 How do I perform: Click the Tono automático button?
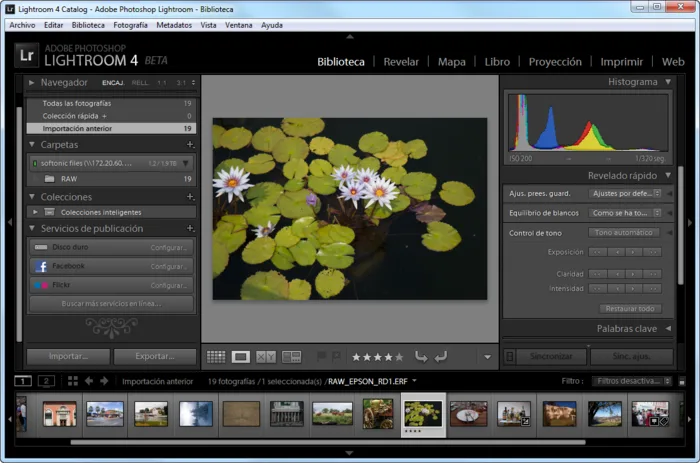coord(624,233)
